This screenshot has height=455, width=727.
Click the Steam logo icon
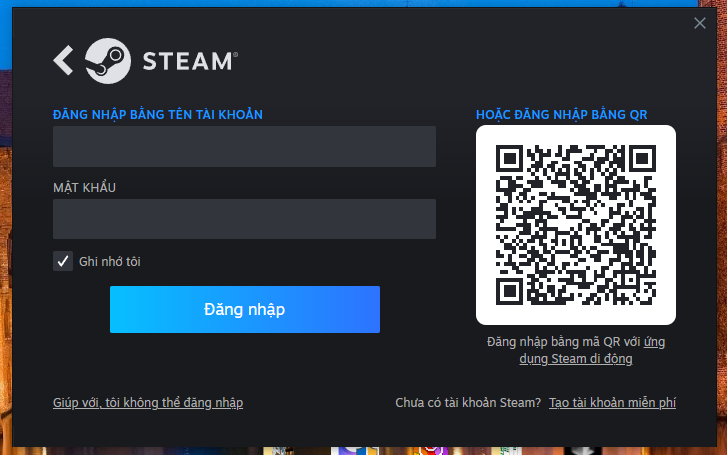coord(108,61)
